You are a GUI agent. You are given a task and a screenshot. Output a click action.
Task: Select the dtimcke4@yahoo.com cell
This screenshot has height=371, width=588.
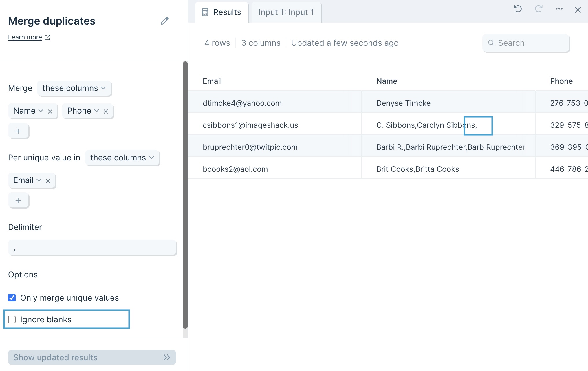pyautogui.click(x=275, y=102)
